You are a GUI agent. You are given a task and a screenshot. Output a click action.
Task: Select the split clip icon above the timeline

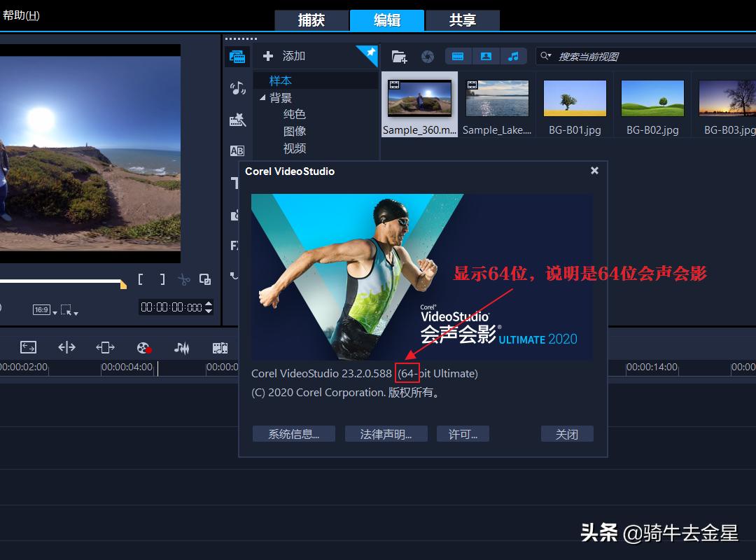[184, 279]
